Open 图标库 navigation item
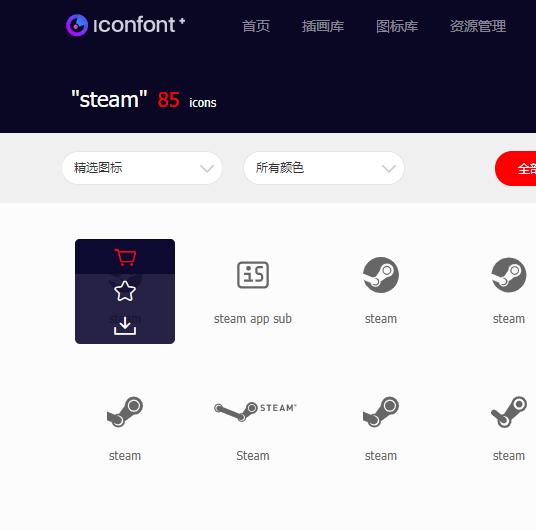This screenshot has height=530, width=536. pyautogui.click(x=397, y=26)
